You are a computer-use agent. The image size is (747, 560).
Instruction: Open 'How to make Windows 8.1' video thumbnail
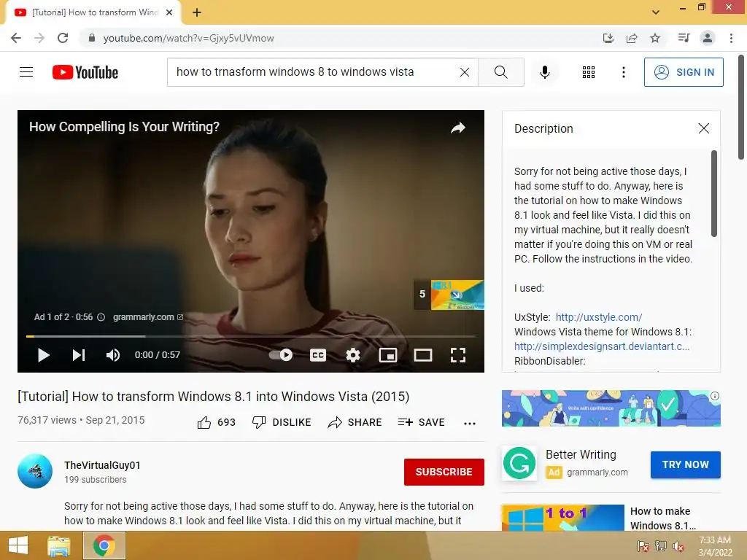(562, 518)
